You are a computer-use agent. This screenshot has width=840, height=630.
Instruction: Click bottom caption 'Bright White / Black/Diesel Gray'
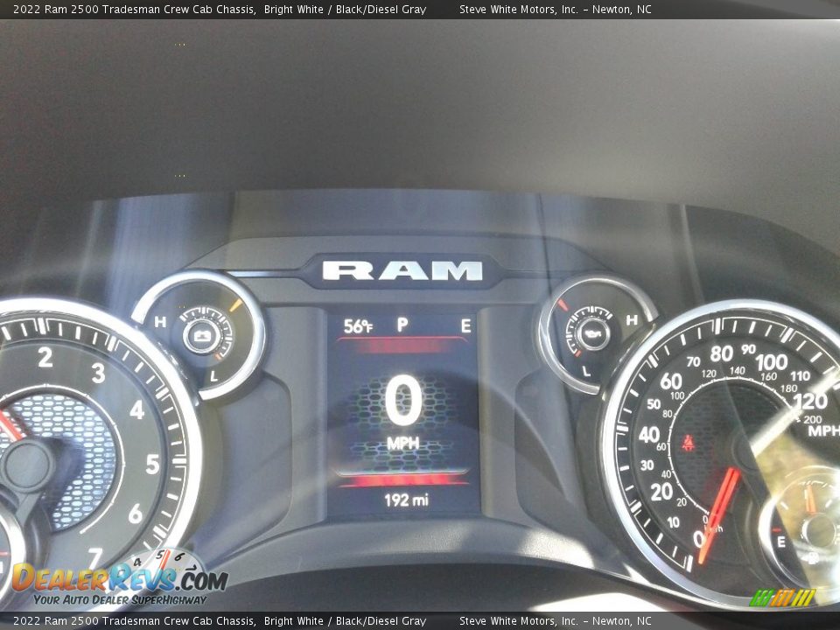tap(345, 621)
